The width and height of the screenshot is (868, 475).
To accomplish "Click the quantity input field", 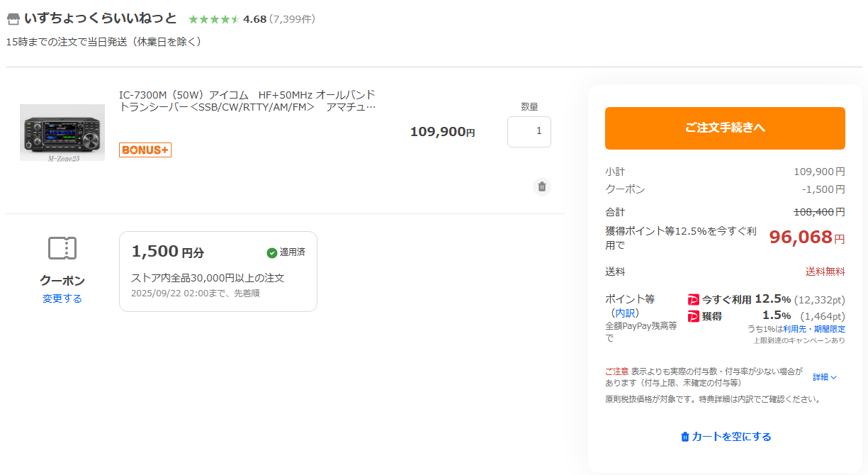I will 529,132.
